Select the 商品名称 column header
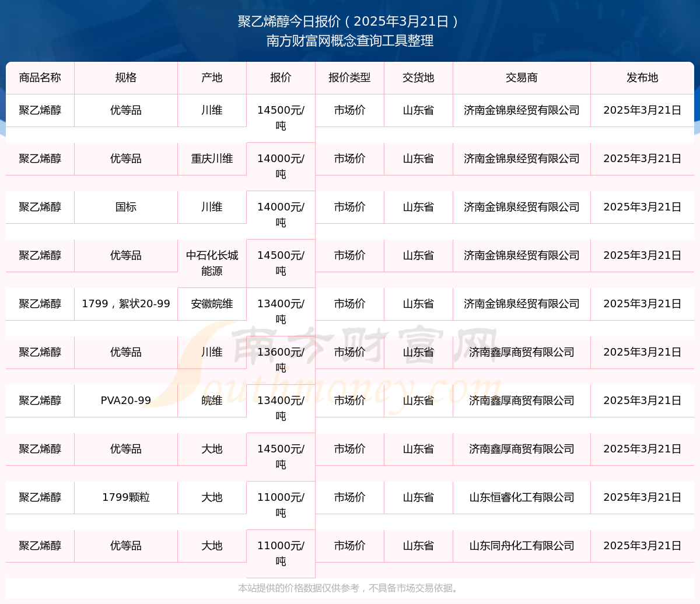700x604 pixels. tap(40, 78)
